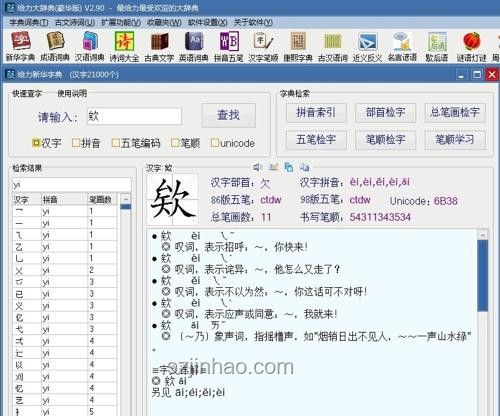Click the 给力新华字典 sub-window title icon
This screenshot has width=500, height=416.
coord(10,74)
